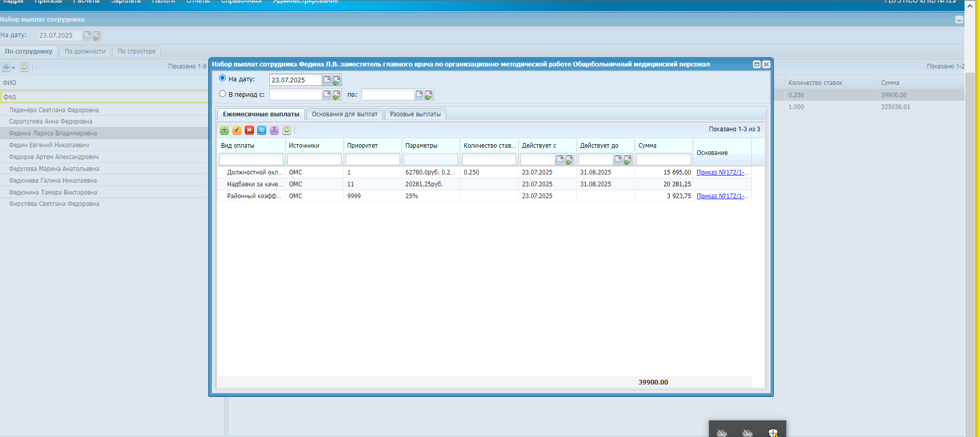Click the purple sigma totals icon
Viewport: 980px width, 437px height.
(274, 130)
